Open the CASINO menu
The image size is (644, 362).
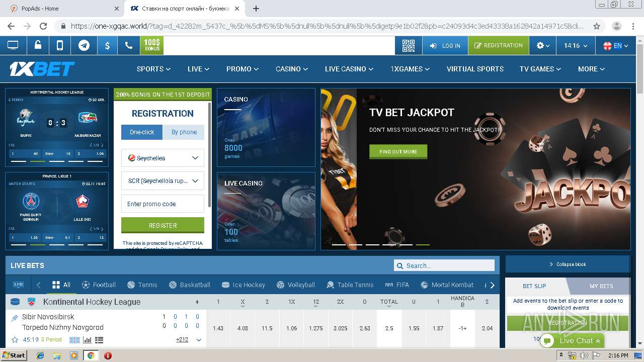[291, 69]
